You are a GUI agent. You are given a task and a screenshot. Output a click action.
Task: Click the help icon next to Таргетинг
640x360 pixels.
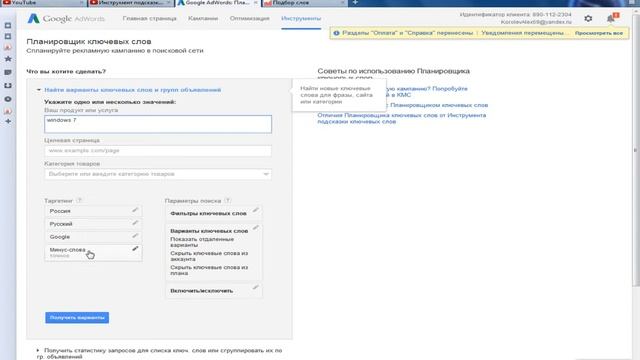point(79,200)
